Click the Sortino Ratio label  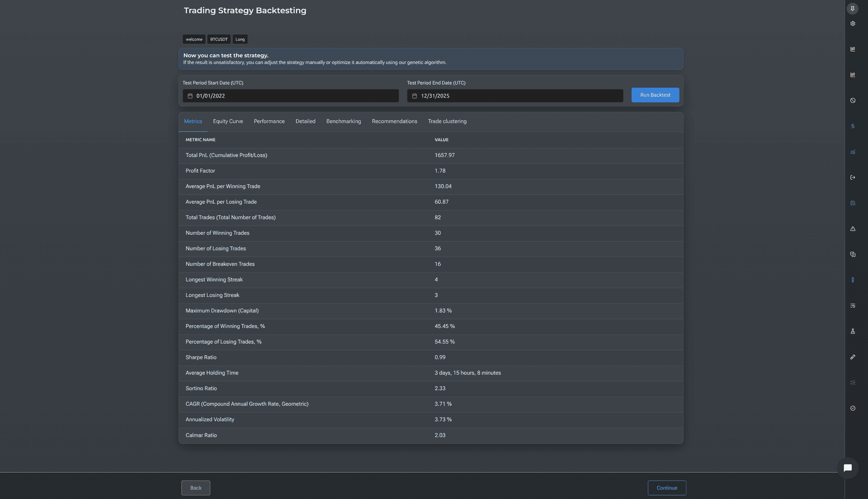(x=201, y=389)
